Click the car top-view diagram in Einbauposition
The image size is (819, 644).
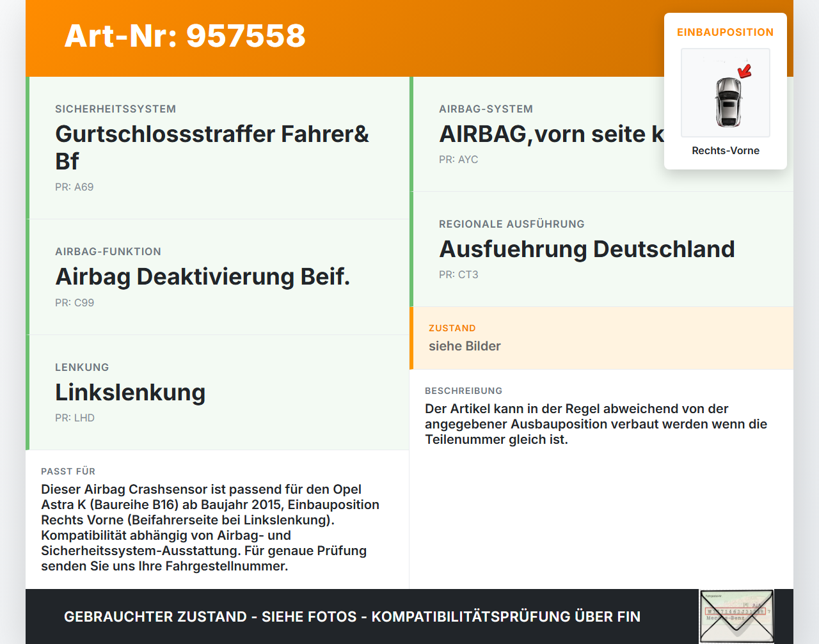pos(725,93)
